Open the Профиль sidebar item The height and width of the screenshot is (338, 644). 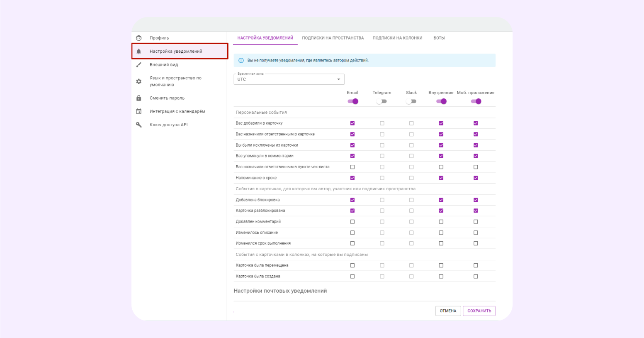180,38
